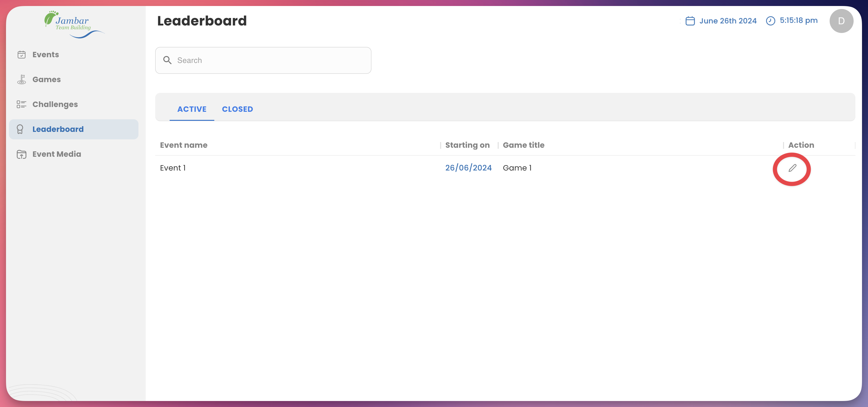The height and width of the screenshot is (407, 868).
Task: Click the Challenges list icon
Action: [22, 104]
